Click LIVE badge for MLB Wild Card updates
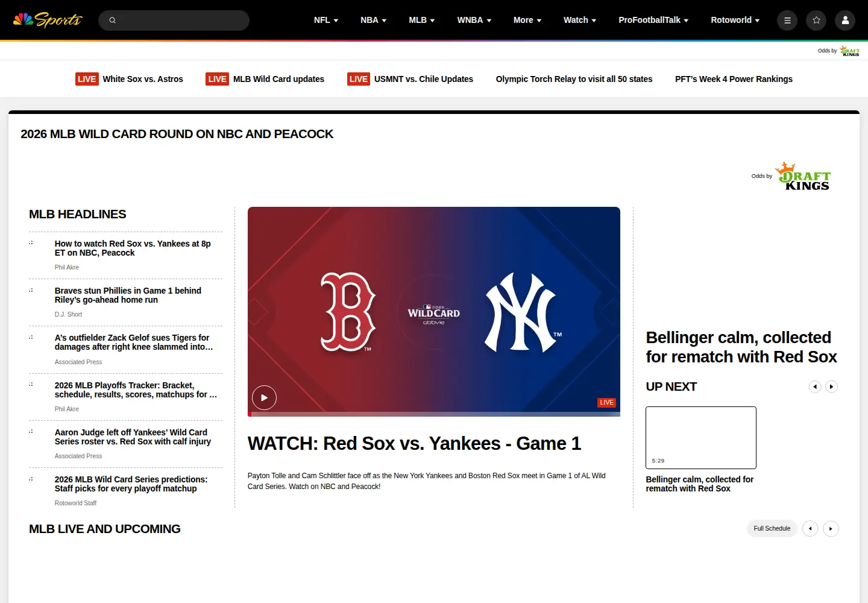The image size is (868, 603). click(x=217, y=79)
